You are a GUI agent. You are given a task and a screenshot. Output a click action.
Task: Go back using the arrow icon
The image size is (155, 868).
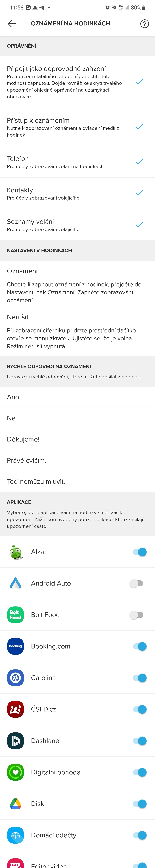point(12,24)
